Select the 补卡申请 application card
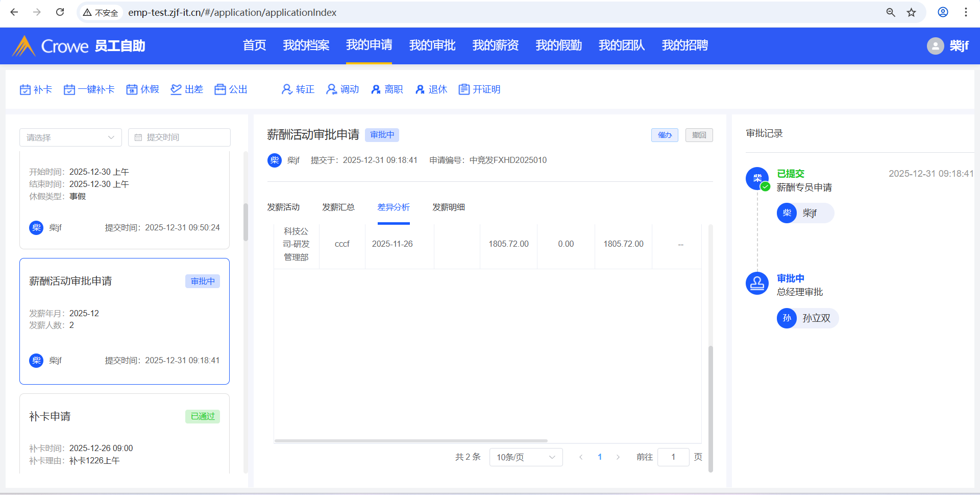 125,434
